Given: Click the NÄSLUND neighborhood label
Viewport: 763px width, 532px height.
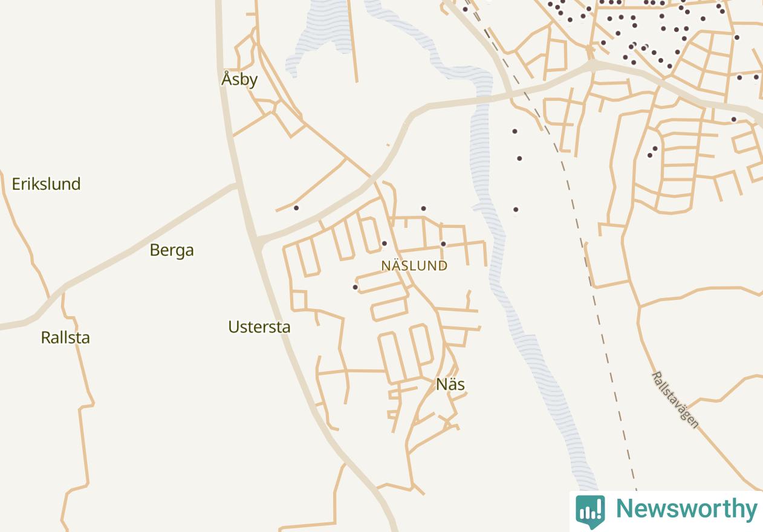Looking at the screenshot, I should 414,265.
